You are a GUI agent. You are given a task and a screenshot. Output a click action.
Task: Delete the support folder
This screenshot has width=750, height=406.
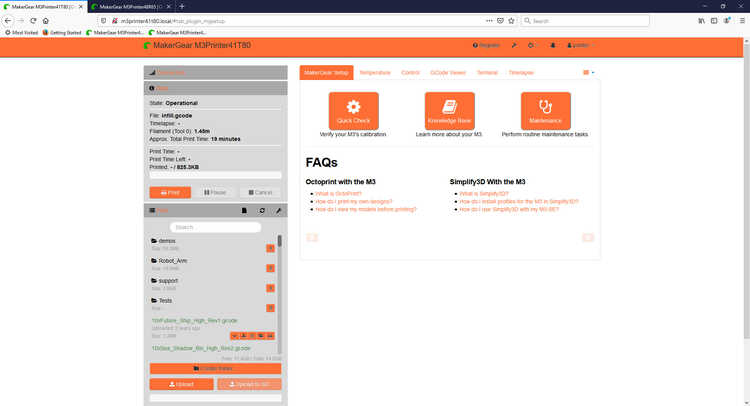(270, 288)
